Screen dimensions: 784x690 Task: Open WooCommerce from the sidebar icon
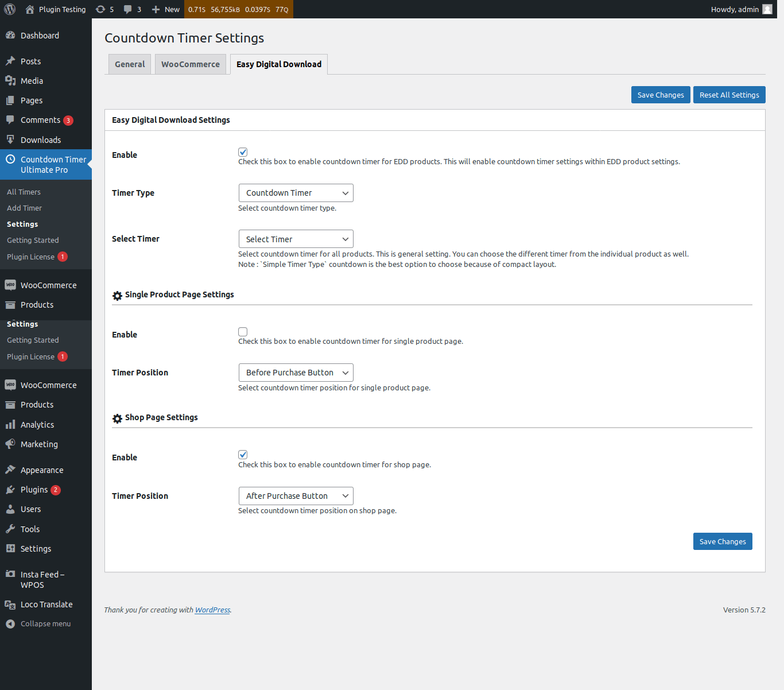pyautogui.click(x=10, y=285)
